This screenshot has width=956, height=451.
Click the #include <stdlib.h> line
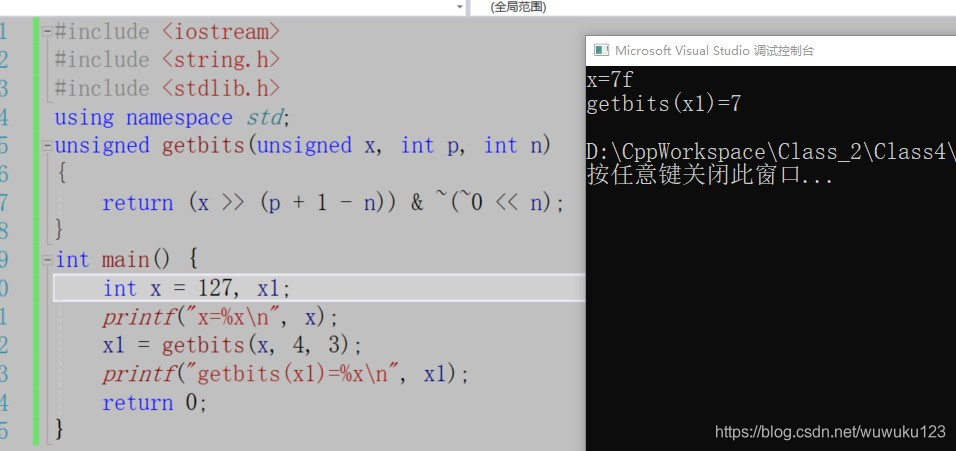pyautogui.click(x=167, y=88)
